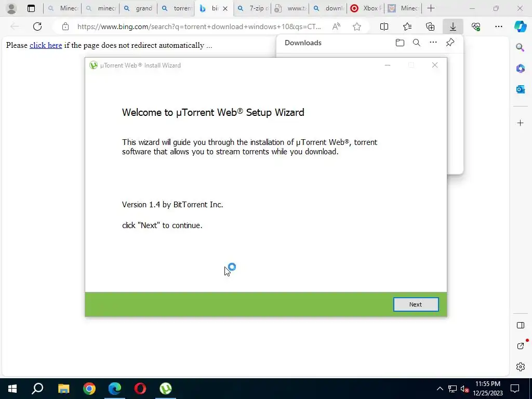Open a new browser tab

[431, 8]
